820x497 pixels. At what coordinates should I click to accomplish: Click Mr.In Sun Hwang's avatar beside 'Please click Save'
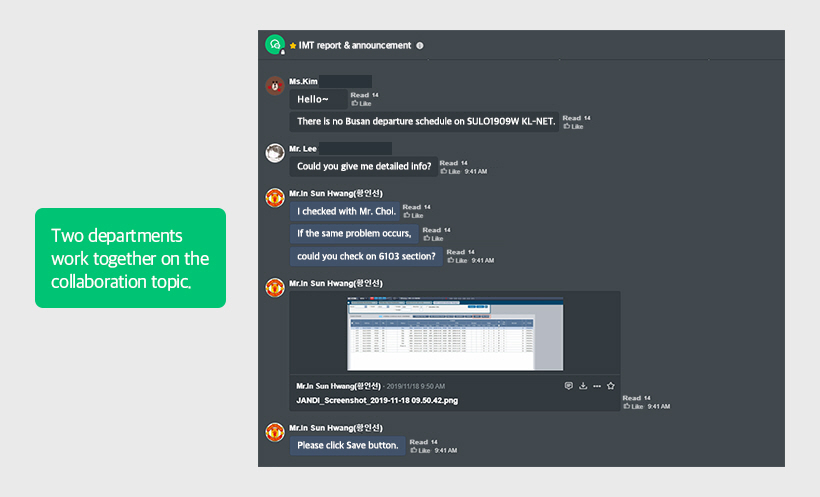[275, 432]
